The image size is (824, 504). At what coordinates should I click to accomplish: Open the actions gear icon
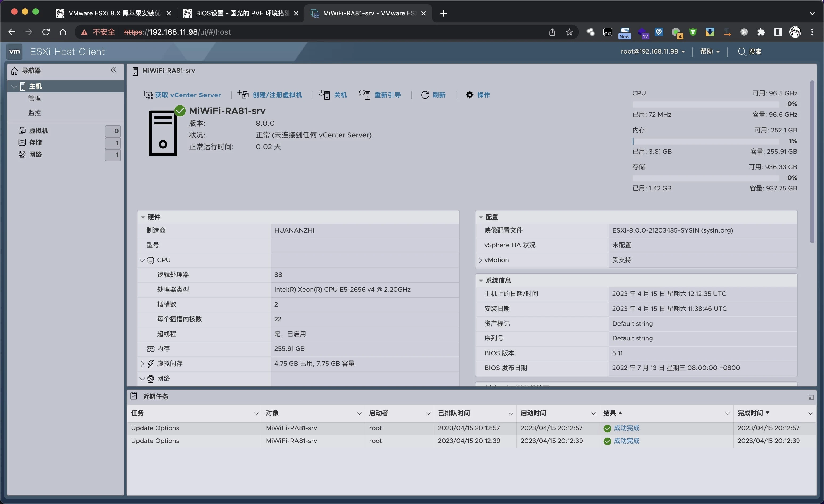470,95
